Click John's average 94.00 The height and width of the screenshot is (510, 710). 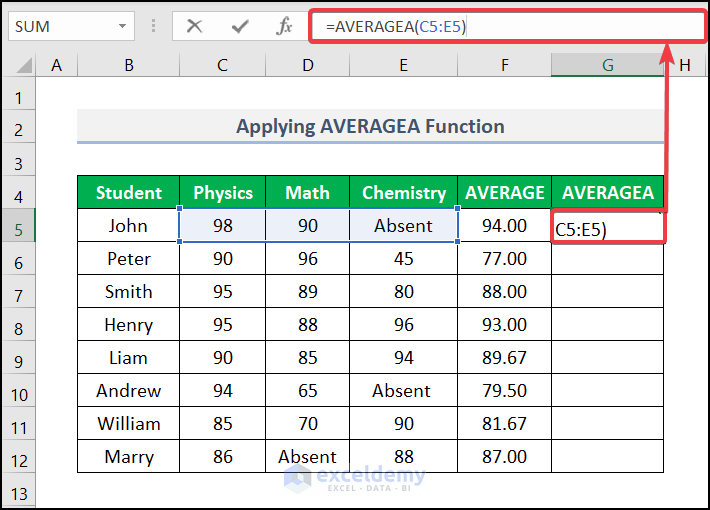(x=504, y=225)
